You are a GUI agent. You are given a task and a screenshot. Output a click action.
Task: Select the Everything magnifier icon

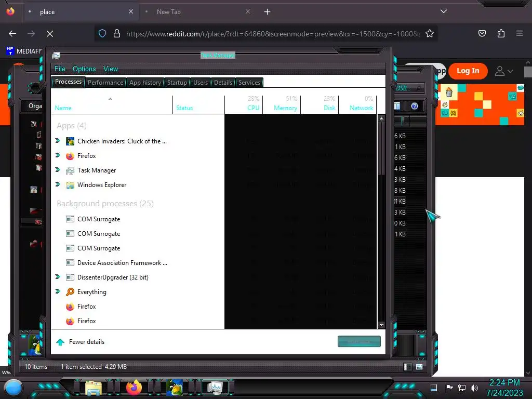pos(70,292)
